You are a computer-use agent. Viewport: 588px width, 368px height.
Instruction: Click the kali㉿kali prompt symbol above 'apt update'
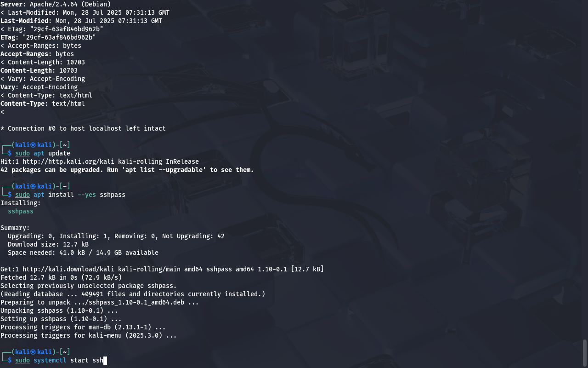click(34, 145)
